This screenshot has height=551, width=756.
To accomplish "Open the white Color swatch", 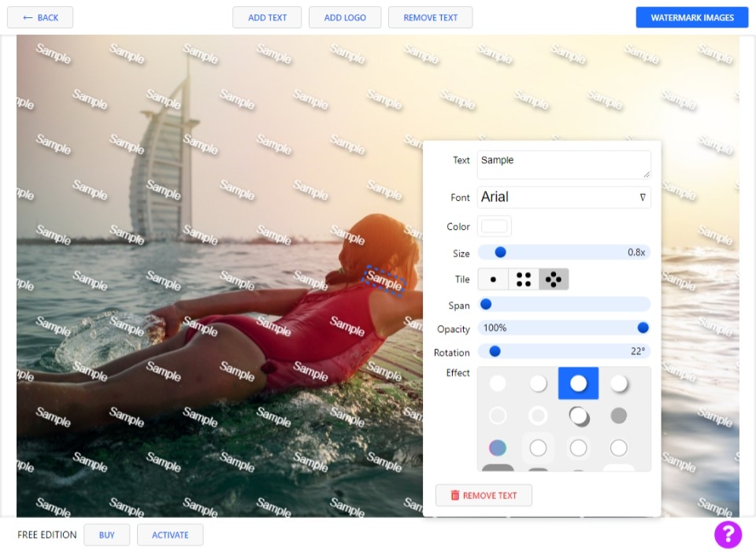I will click(x=495, y=227).
